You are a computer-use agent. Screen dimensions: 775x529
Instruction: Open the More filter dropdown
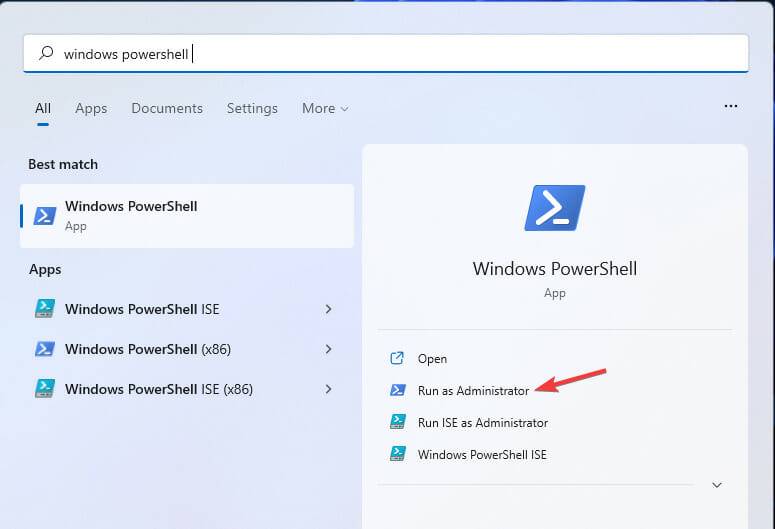tap(325, 108)
